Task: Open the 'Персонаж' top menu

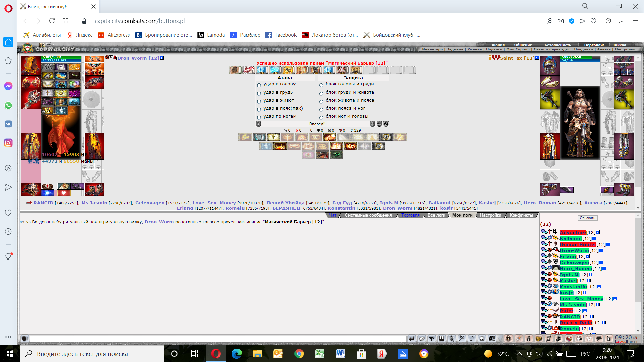Action: tap(594, 45)
